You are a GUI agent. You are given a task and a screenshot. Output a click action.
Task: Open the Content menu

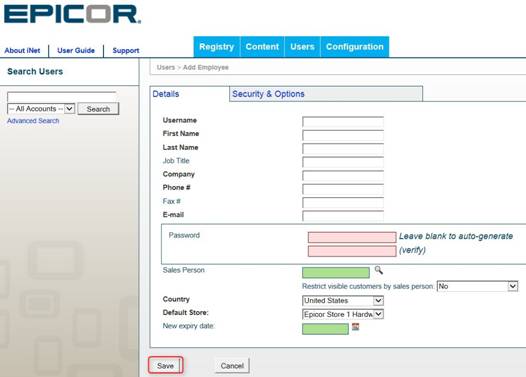click(x=262, y=47)
